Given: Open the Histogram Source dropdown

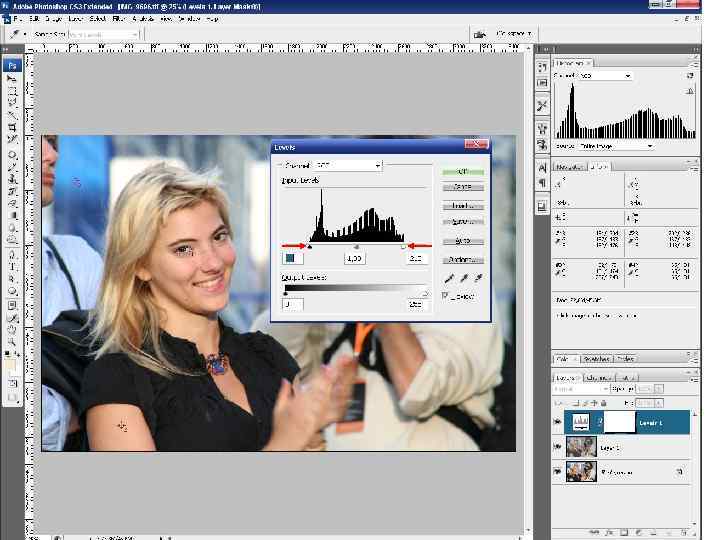Looking at the screenshot, I should point(615,146).
